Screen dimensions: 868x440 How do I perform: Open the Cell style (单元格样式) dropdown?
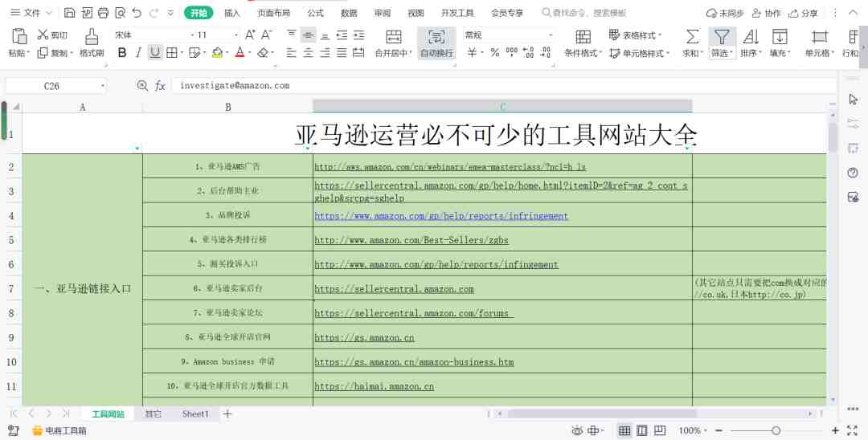(x=639, y=53)
